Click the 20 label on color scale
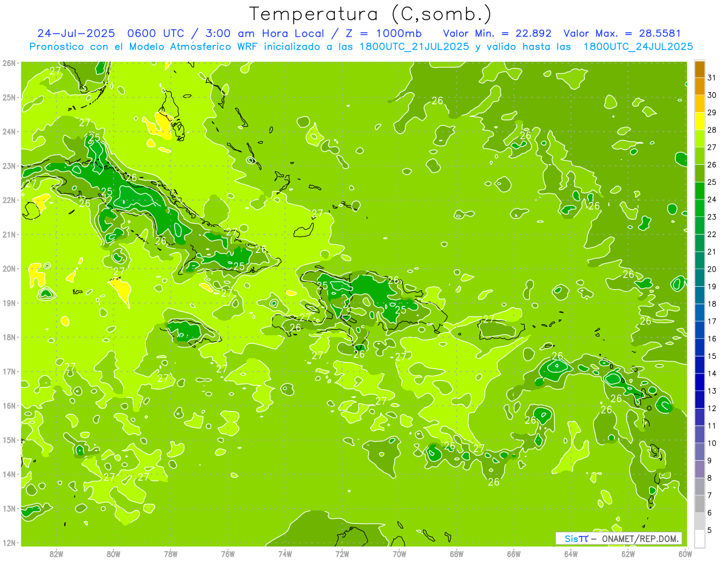The height and width of the screenshot is (562, 728). click(x=712, y=269)
